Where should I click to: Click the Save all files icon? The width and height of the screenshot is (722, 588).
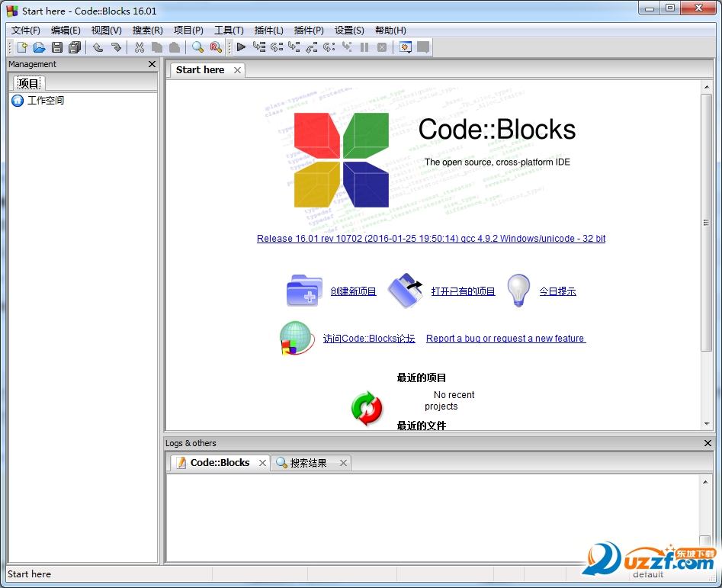75,47
